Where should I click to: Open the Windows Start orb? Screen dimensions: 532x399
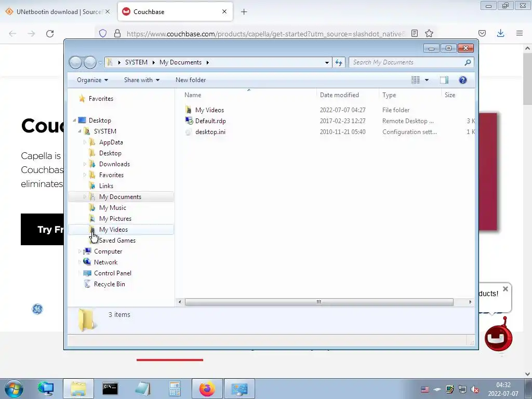[x=14, y=389]
